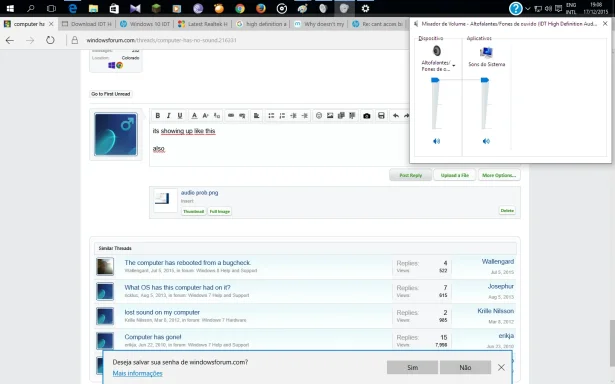Open thread 'lost sound on my computer'
This screenshot has height=384, width=615.
[162, 312]
